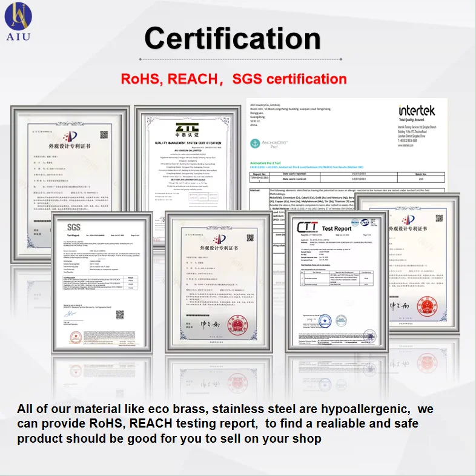This screenshot has width=476, height=476.
Task: Click 'AnchorCert Pro 2 Test' green heading
Action: point(265,163)
